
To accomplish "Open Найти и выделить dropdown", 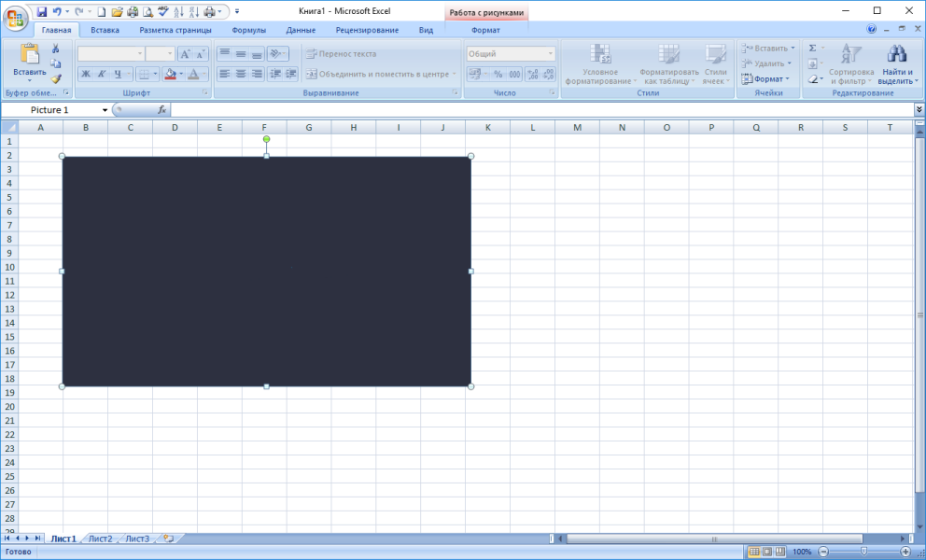I will (x=898, y=63).
